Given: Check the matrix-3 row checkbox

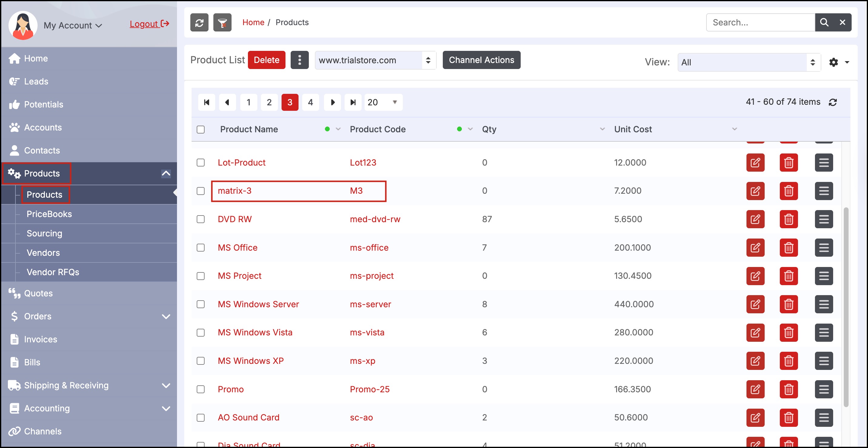Looking at the screenshot, I should [x=201, y=191].
